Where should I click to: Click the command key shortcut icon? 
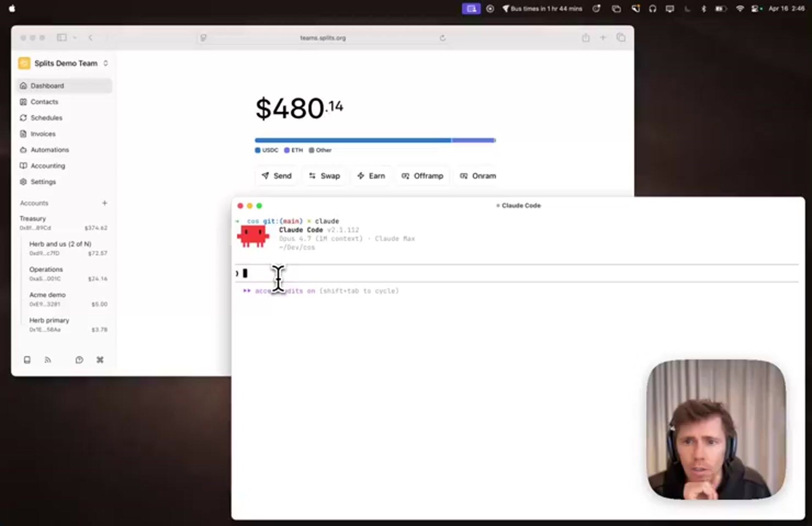point(100,360)
